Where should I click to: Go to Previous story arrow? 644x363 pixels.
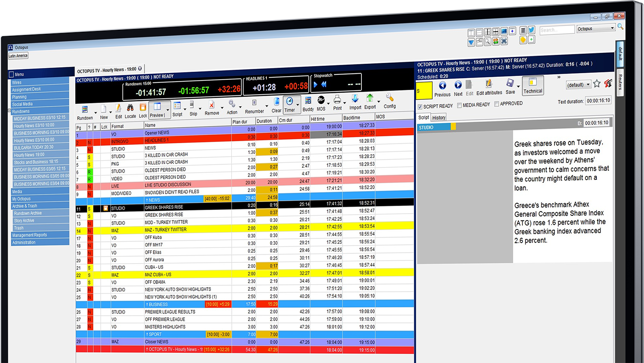(442, 85)
